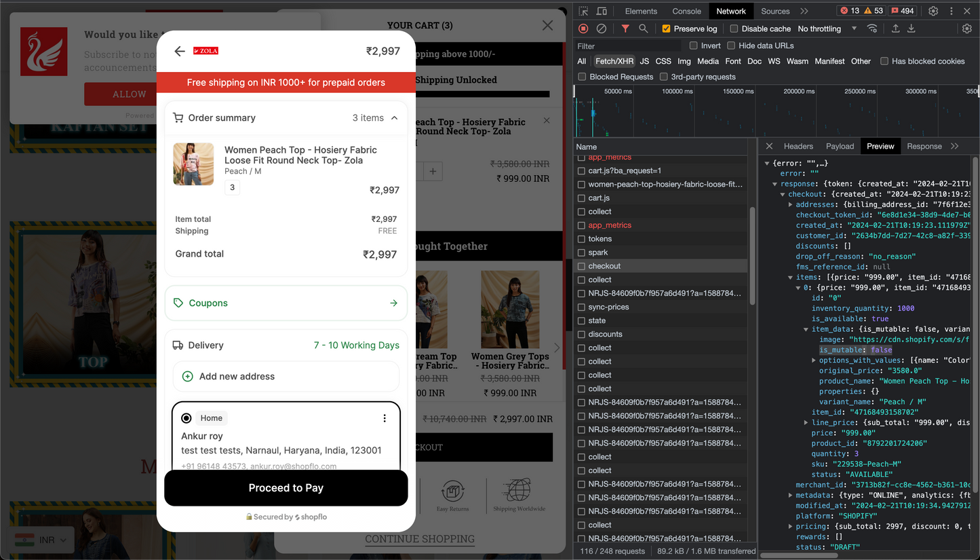Go back with the checkout arrow
The width and height of the screenshot is (980, 560).
180,52
